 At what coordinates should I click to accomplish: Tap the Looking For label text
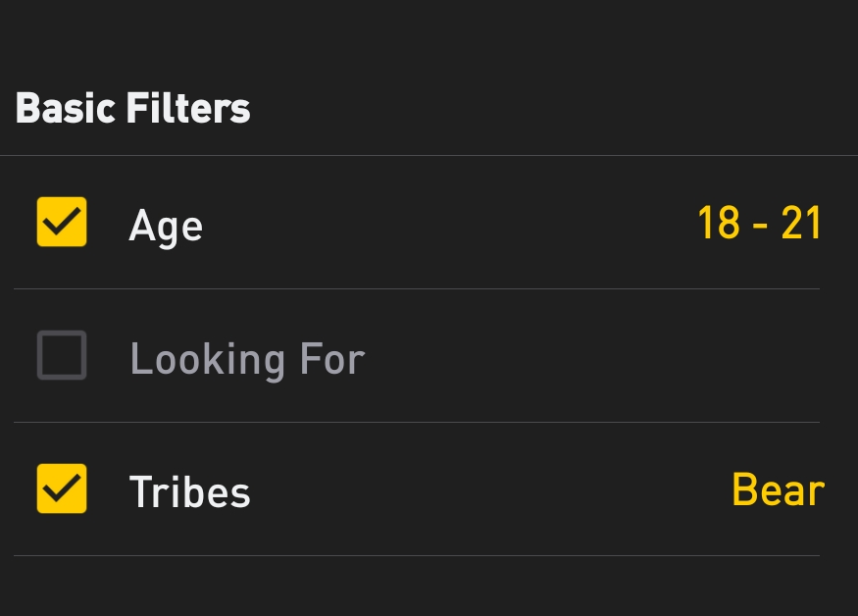[x=247, y=359]
